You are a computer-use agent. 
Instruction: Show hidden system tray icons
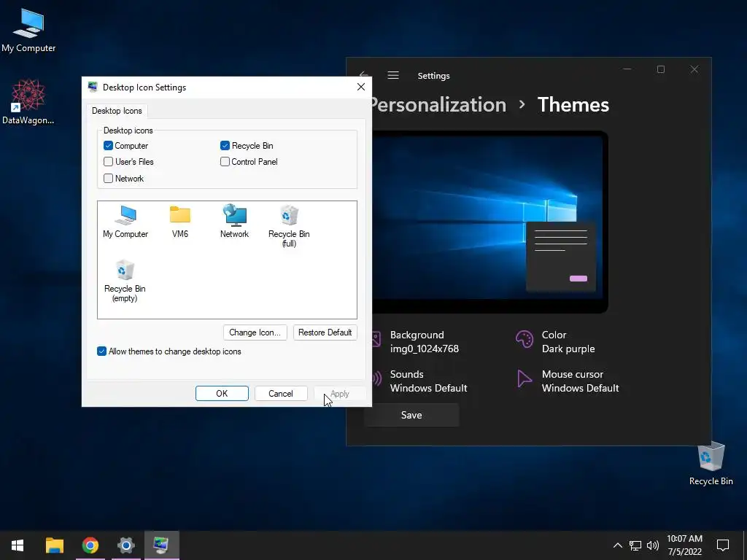pyautogui.click(x=617, y=545)
